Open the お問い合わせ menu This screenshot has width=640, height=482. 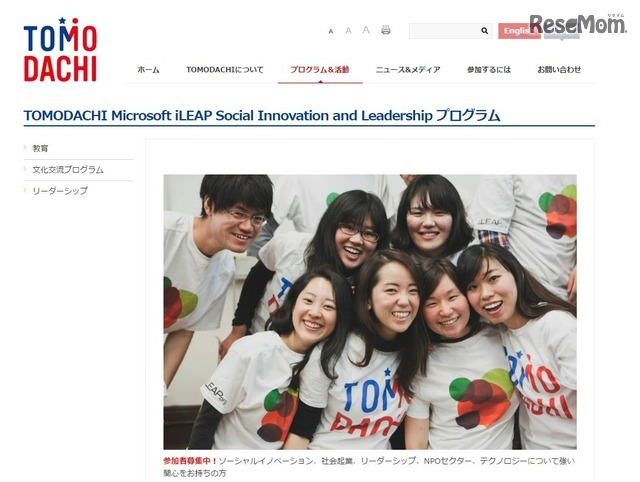559,70
